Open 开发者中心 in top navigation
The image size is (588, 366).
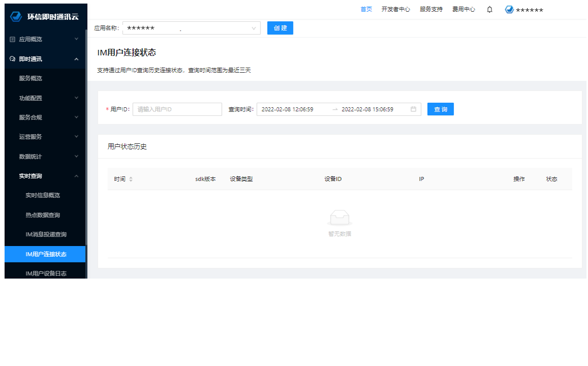pyautogui.click(x=396, y=9)
